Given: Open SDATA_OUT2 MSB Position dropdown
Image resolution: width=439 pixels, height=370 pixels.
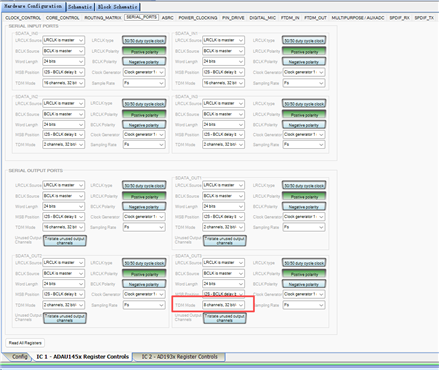Looking at the screenshot, I should coord(63,294).
